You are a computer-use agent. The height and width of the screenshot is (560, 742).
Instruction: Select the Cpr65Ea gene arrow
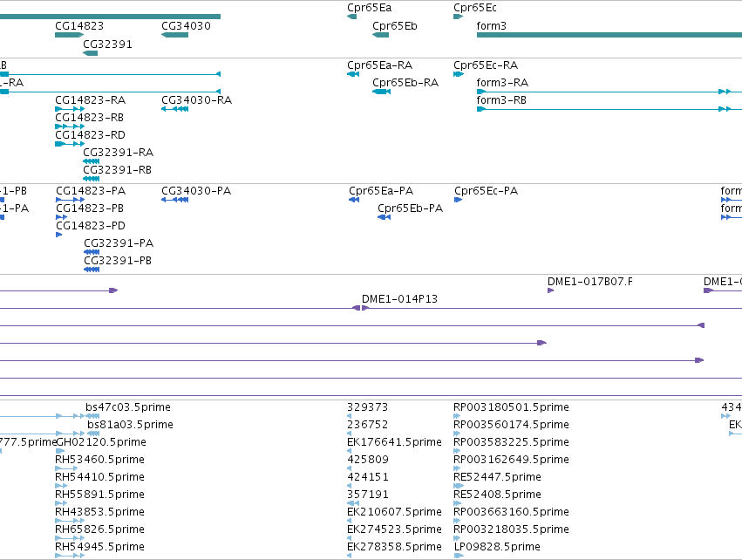point(351,17)
